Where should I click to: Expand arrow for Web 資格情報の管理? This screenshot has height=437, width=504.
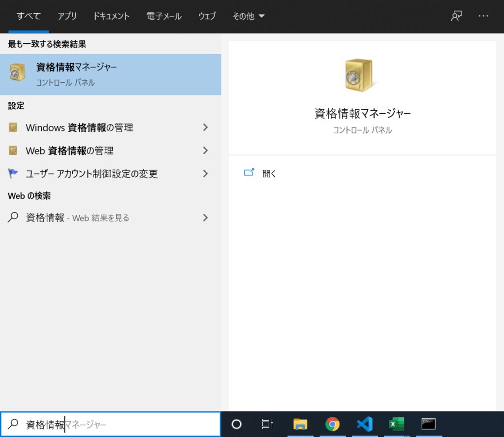205,151
